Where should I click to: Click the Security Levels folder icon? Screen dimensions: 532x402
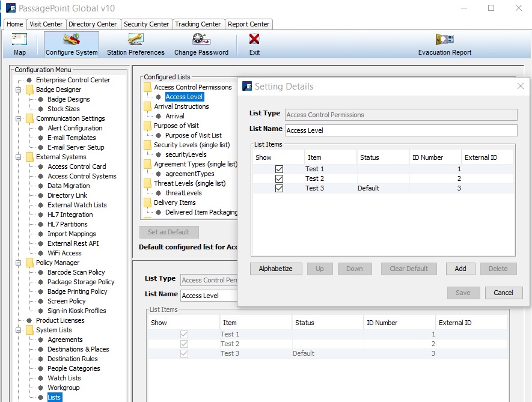pyautogui.click(x=147, y=145)
